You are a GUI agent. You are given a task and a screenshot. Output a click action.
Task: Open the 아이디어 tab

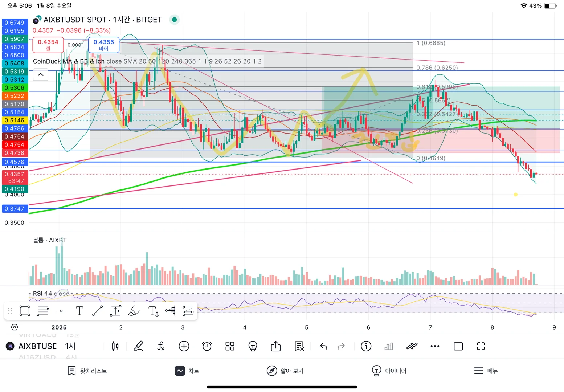[389, 371]
